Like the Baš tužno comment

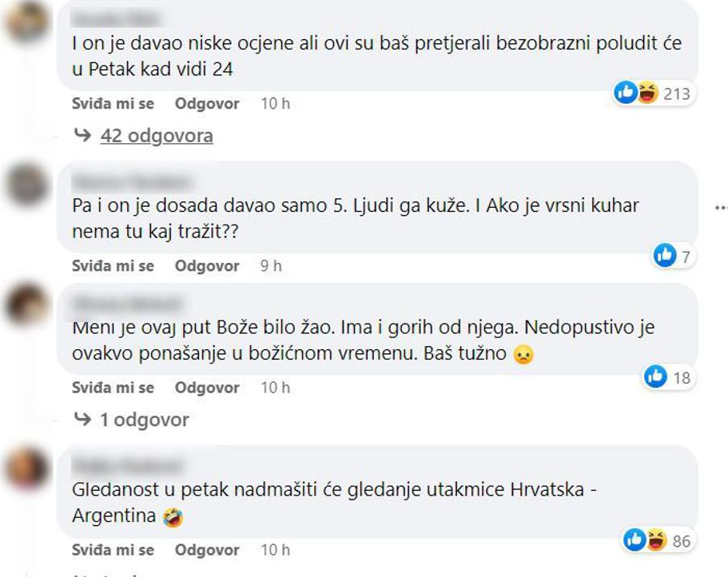click(x=113, y=388)
